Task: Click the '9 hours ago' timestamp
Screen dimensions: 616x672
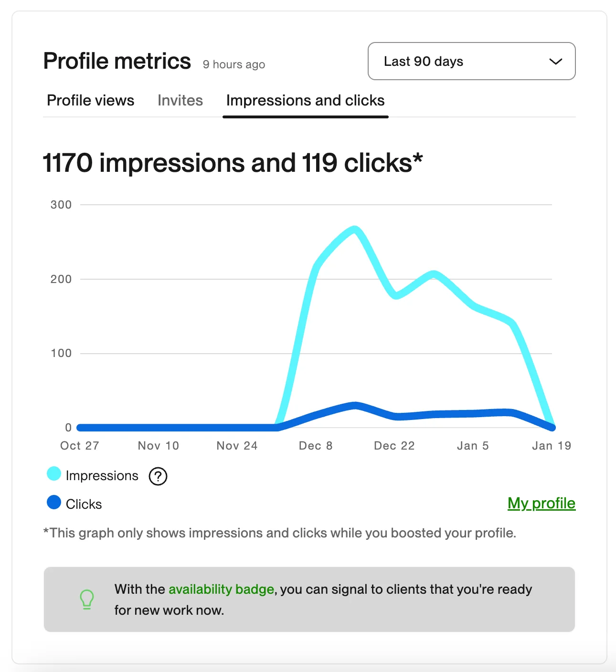Action: (234, 64)
